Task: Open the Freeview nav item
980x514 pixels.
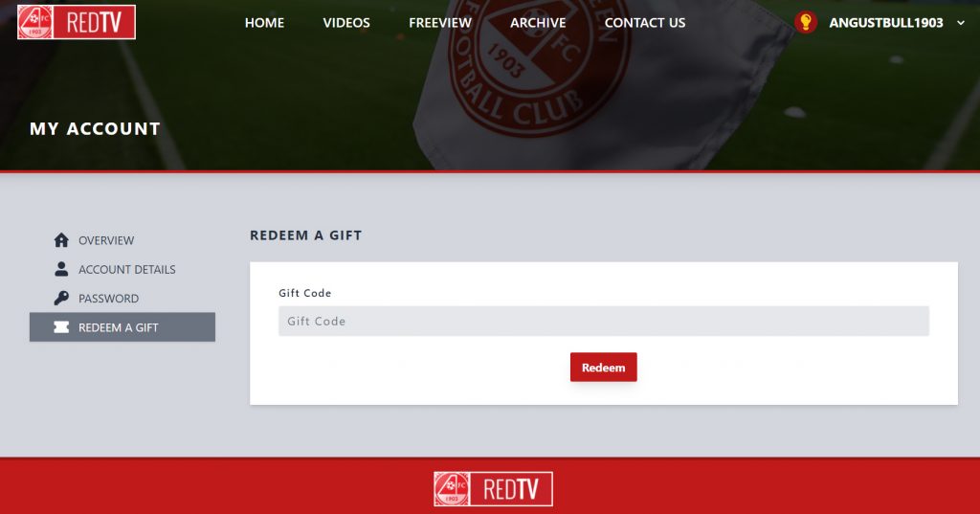Action: tap(440, 23)
